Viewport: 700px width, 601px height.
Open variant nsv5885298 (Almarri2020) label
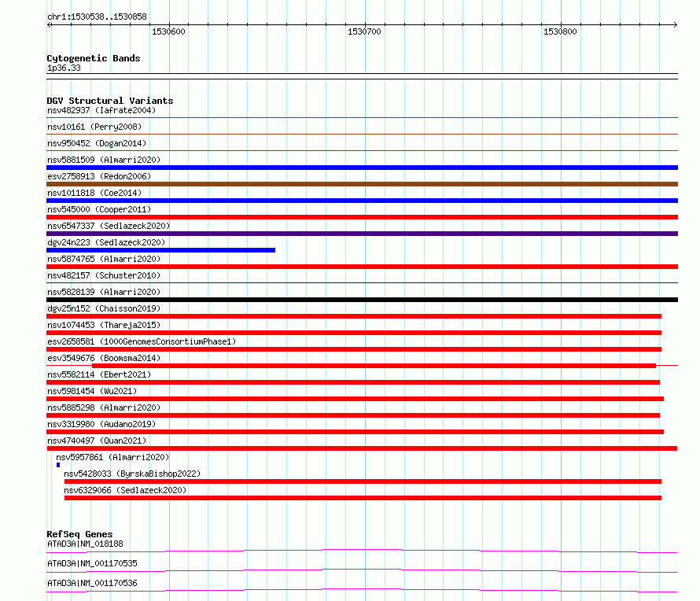104,407
